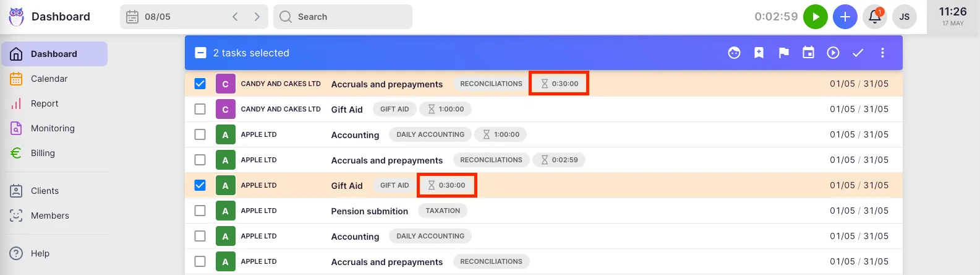Click the JS user avatar button

pyautogui.click(x=904, y=17)
